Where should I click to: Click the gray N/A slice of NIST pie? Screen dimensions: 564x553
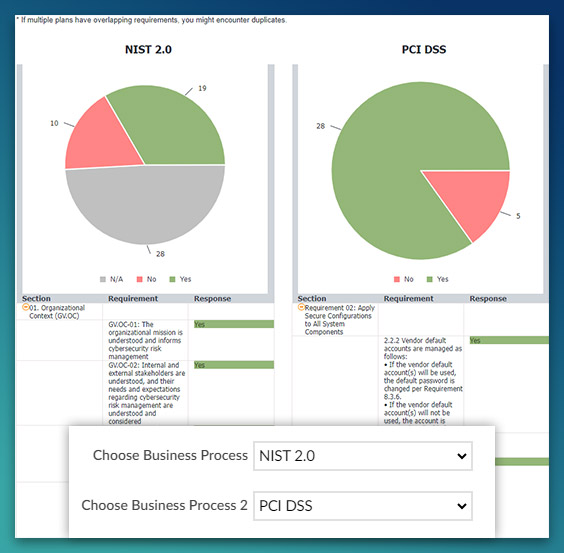click(146, 205)
